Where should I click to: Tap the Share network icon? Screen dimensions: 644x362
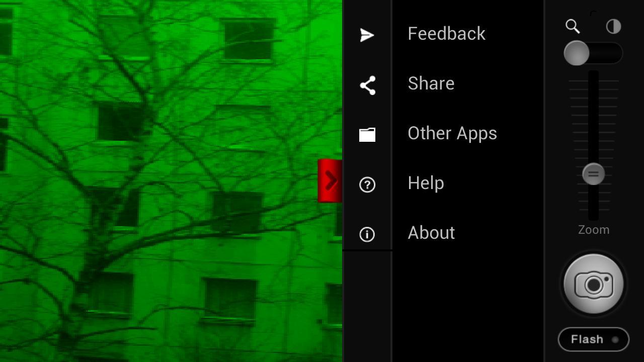coord(367,85)
